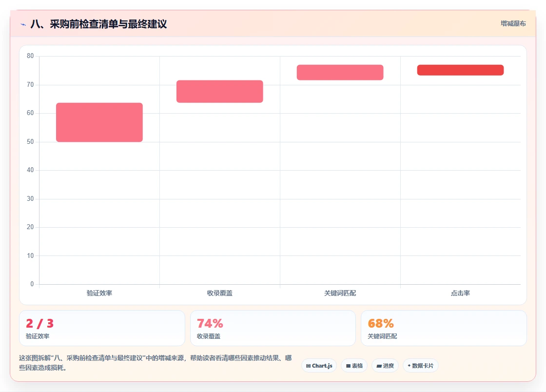This screenshot has width=546, height=392.
Task: Click the y-axis value 80
Action: 30,56
